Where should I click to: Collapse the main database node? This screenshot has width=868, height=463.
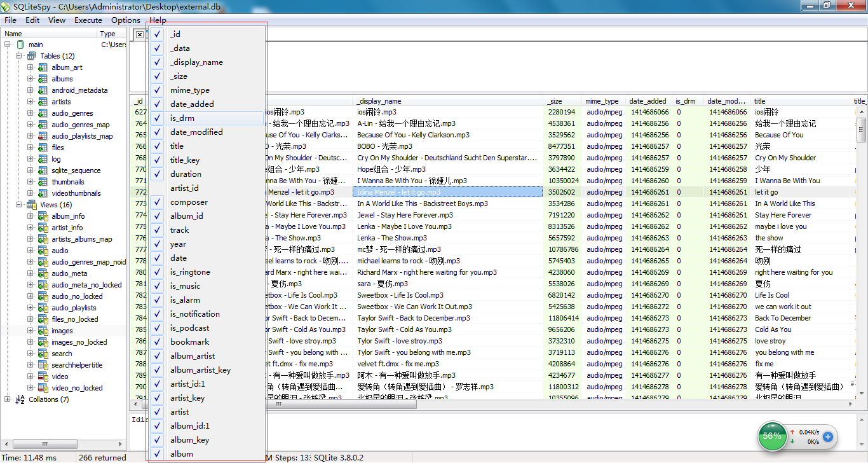tap(8, 45)
